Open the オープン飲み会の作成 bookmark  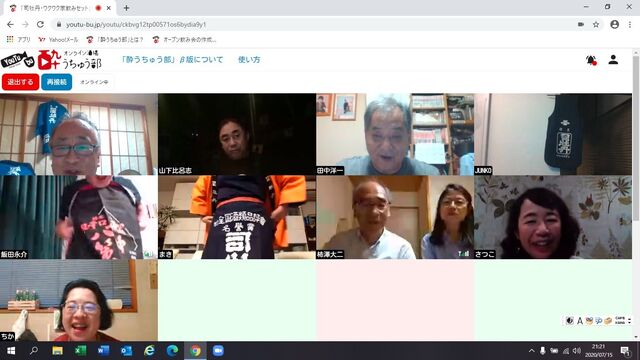(x=184, y=39)
